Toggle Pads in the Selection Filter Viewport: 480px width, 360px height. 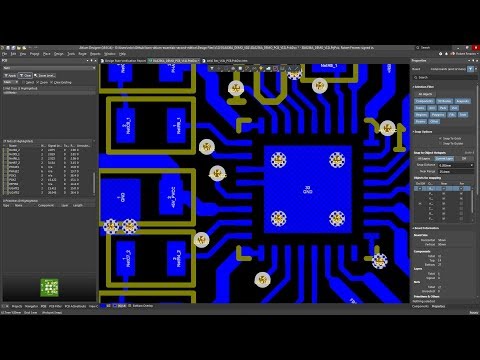443,108
